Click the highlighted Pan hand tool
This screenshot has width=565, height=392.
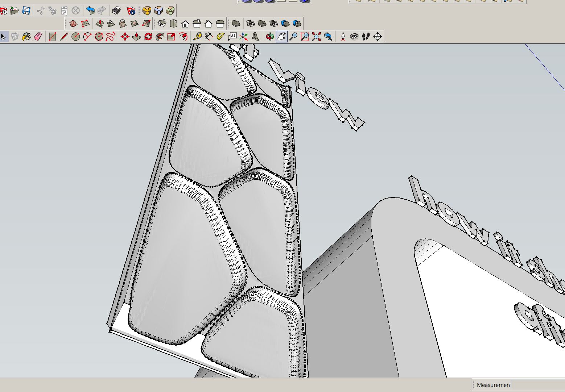pyautogui.click(x=282, y=37)
